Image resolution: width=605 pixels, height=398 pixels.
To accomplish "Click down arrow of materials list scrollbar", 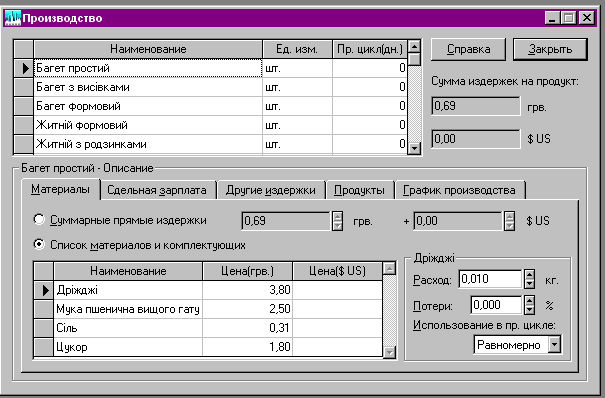I will coord(390,352).
